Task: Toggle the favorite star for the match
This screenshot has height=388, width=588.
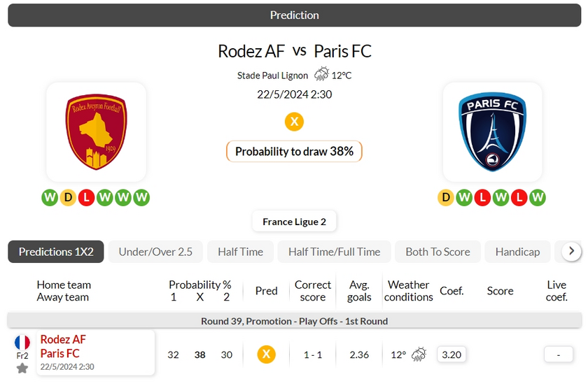Action: click(22, 368)
